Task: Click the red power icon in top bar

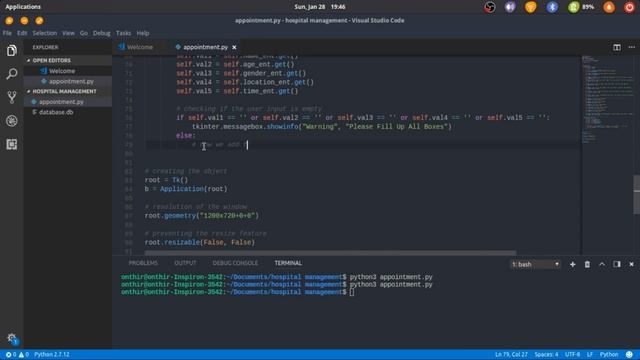Action: tap(629, 7)
